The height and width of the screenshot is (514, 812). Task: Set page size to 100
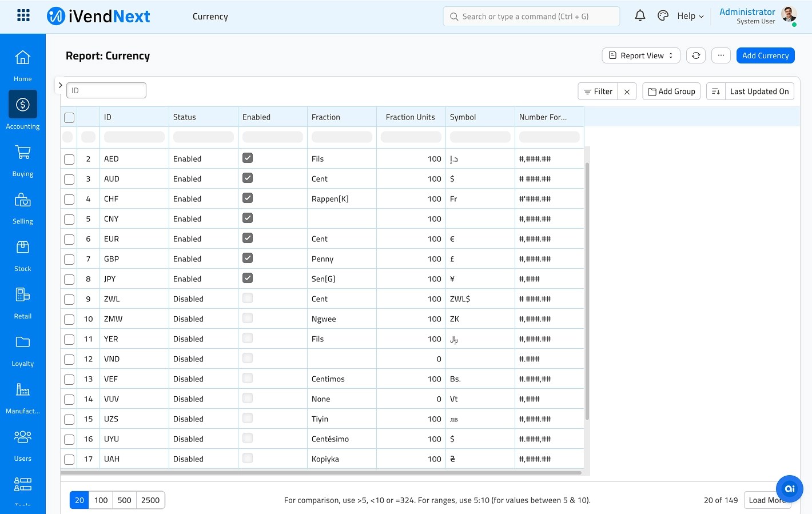(x=101, y=500)
